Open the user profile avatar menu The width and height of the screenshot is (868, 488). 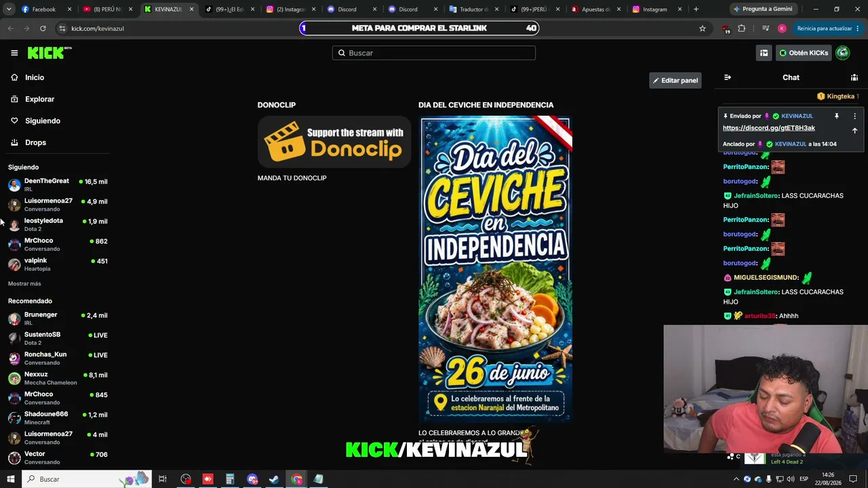(843, 53)
